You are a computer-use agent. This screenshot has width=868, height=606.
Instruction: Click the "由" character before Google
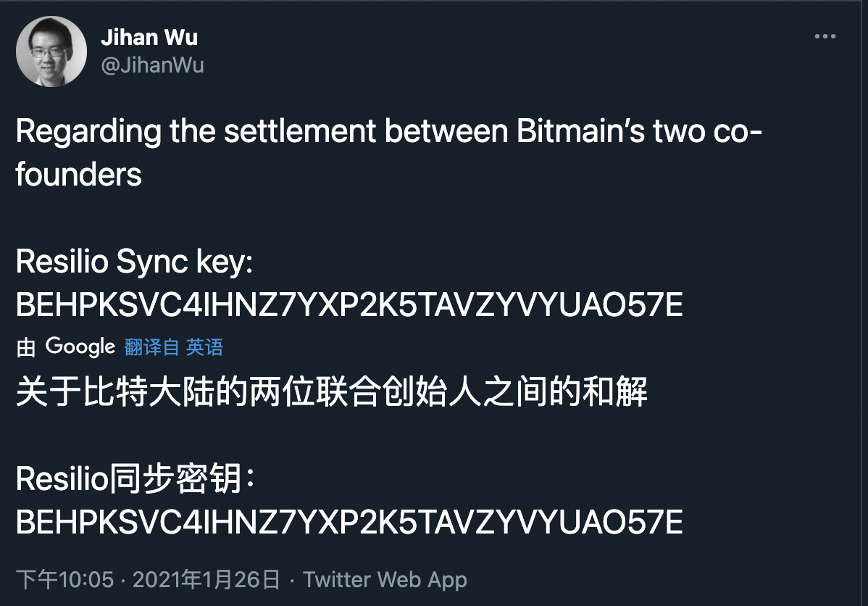point(26,348)
